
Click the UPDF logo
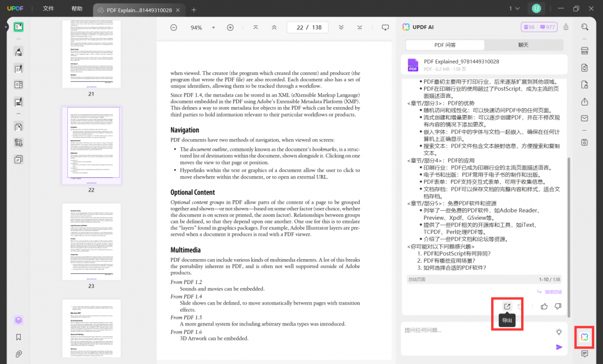coord(15,8)
